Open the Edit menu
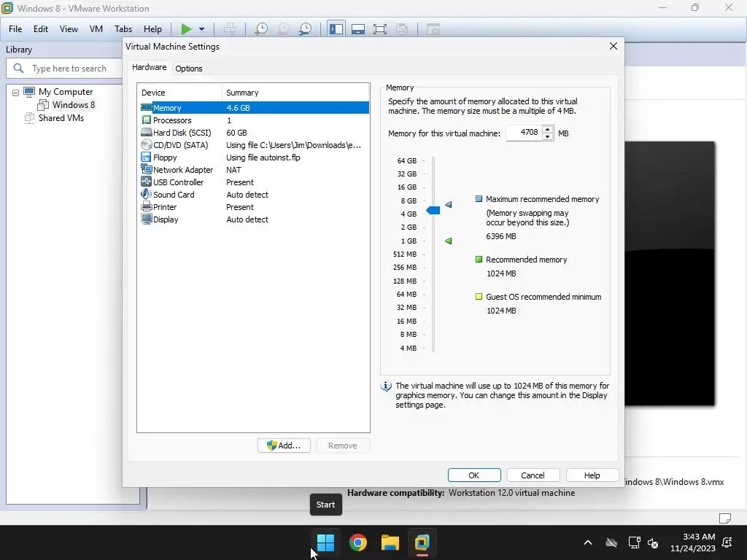 click(41, 29)
